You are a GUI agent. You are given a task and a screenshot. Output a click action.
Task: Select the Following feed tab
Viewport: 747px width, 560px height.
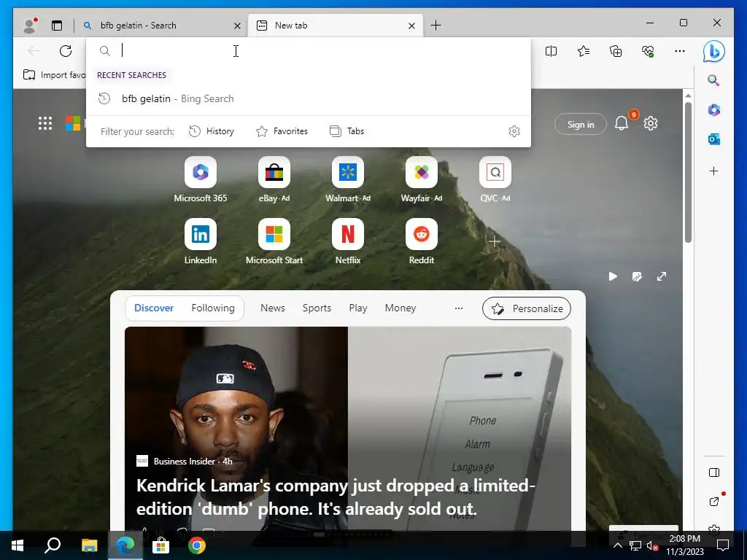point(213,308)
